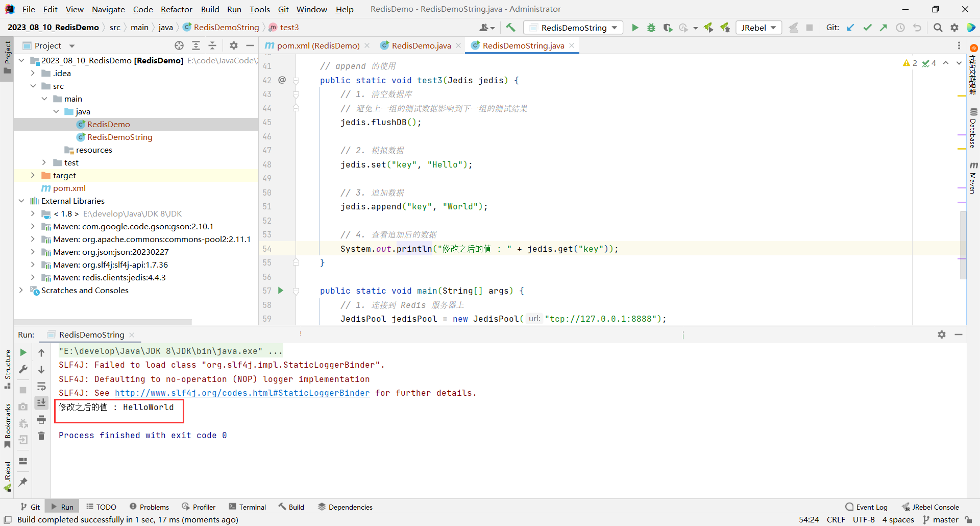Click UTF-8 encoding in status bar
Screen dimensions: 980x526
coord(864,519)
